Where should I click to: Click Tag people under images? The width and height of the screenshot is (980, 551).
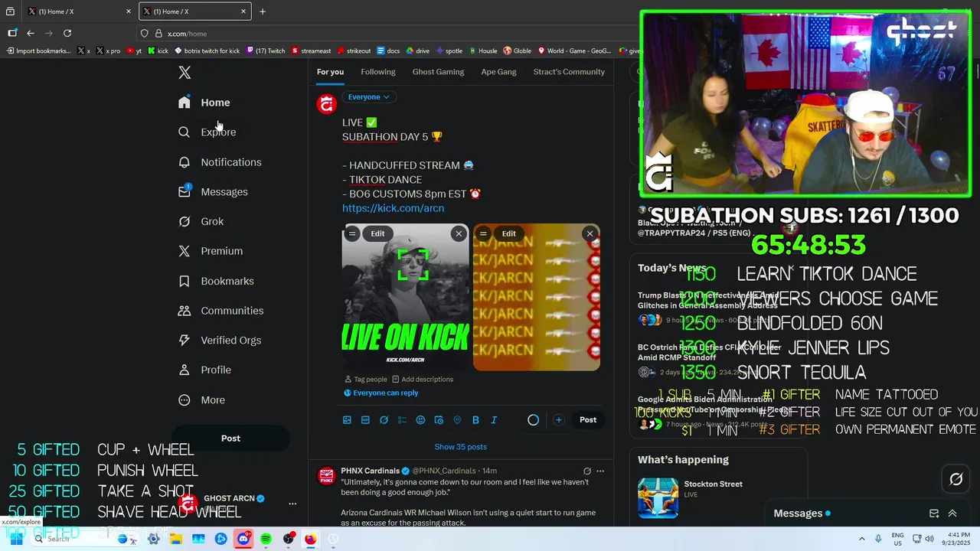[366, 380]
